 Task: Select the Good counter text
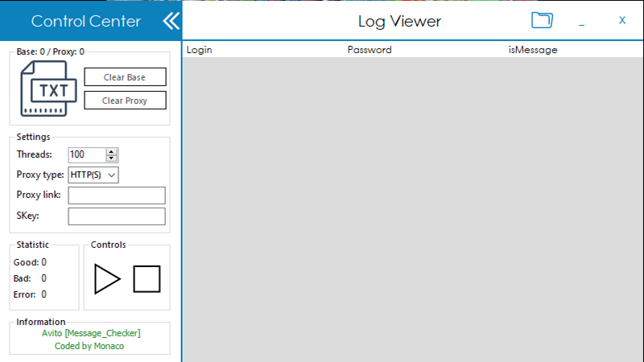pos(30,262)
